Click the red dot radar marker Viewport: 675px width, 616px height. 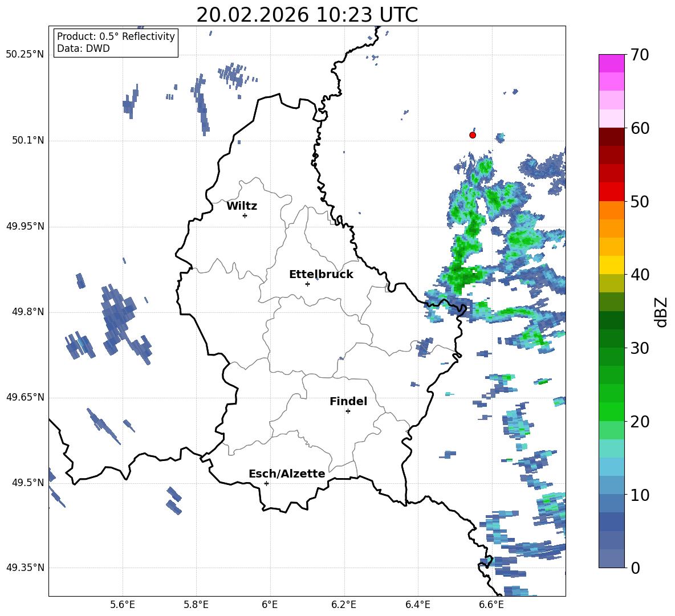click(x=473, y=135)
